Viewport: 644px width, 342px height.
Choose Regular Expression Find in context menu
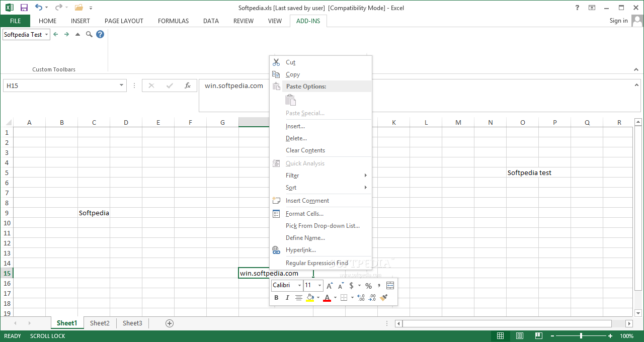coord(321,263)
